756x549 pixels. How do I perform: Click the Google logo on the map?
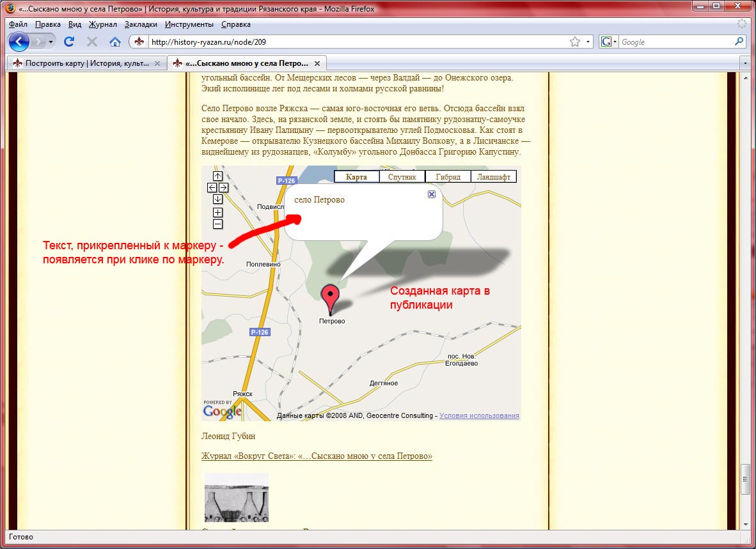click(x=222, y=410)
